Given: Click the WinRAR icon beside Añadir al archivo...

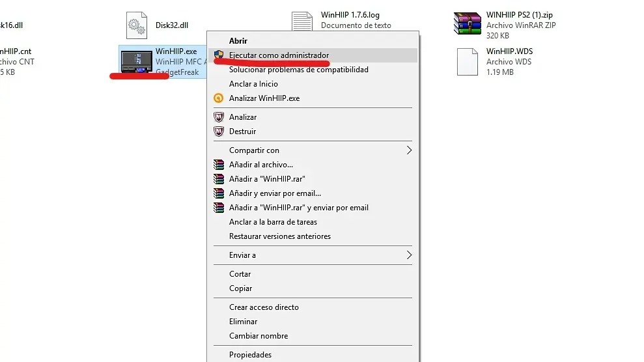Looking at the screenshot, I should click(219, 165).
